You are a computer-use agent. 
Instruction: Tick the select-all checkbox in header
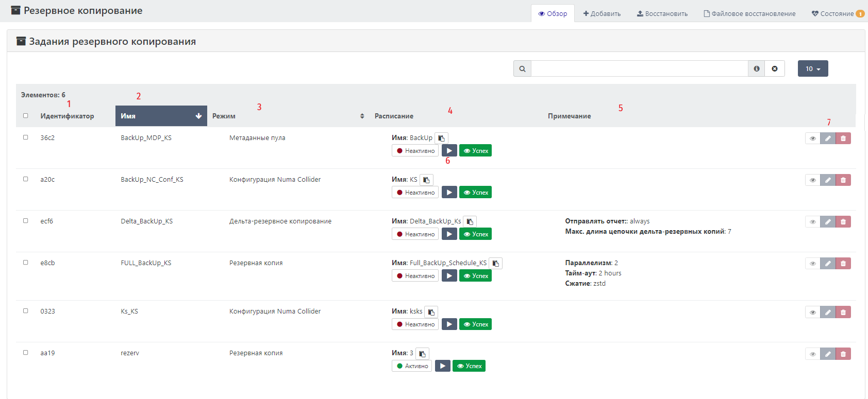click(x=25, y=115)
